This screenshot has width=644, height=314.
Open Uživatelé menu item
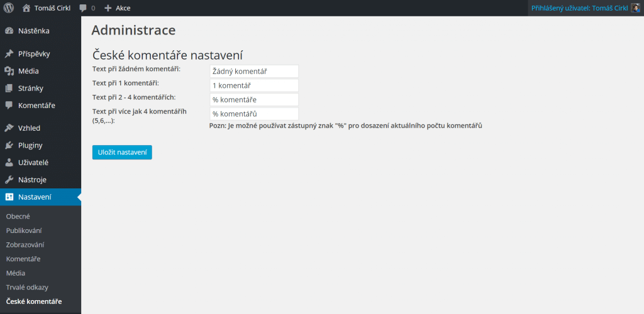(40, 162)
